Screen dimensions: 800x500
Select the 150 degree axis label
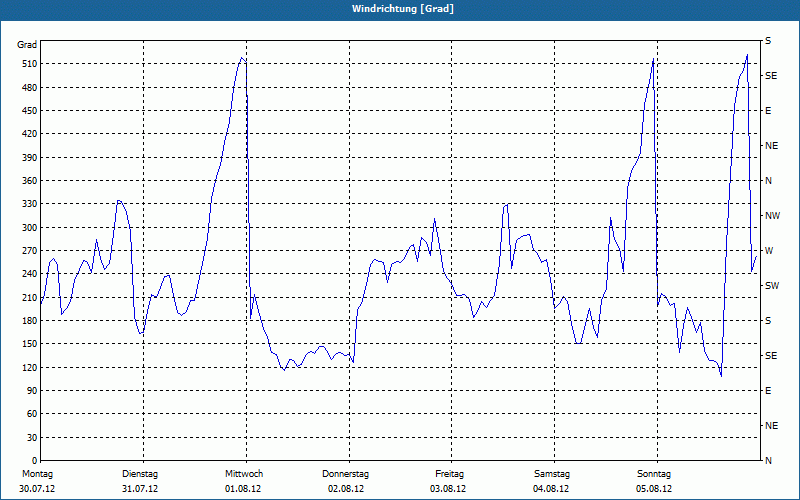point(30,344)
